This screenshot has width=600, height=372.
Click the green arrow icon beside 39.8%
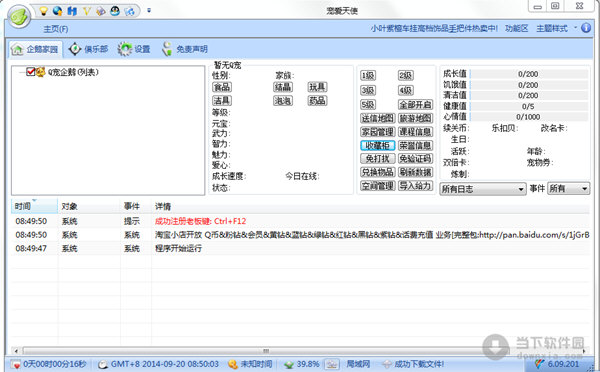[289, 364]
